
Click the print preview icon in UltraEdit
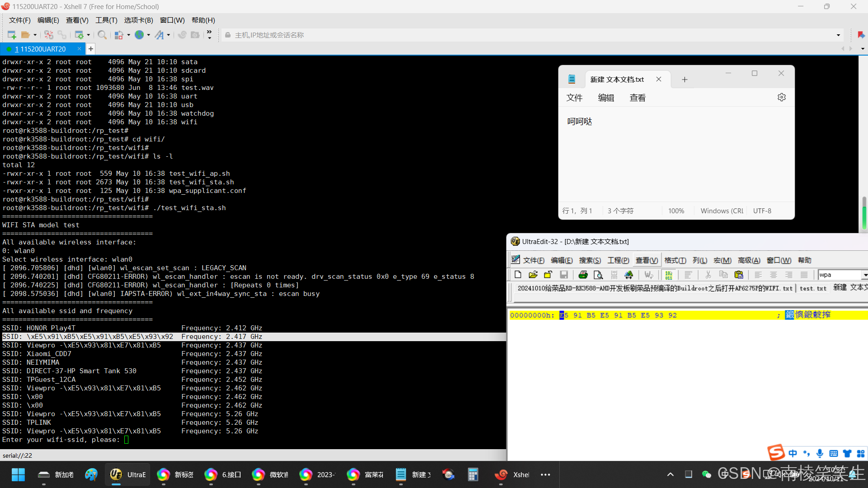[x=598, y=275]
